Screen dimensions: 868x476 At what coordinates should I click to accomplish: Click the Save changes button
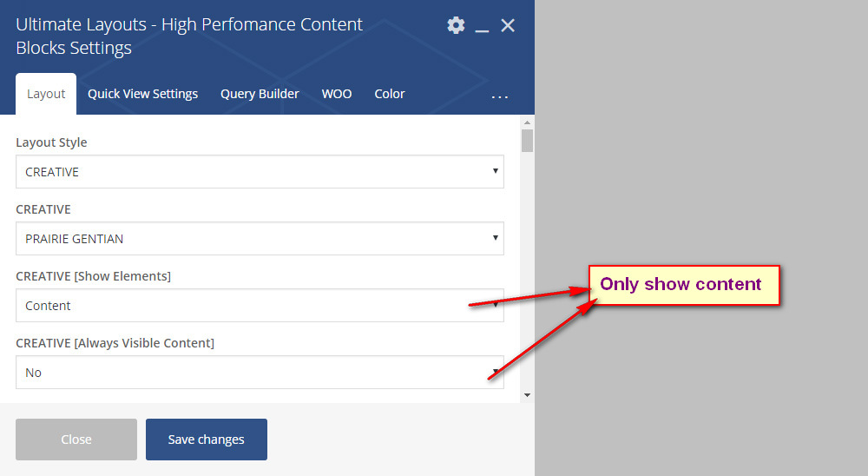point(207,440)
